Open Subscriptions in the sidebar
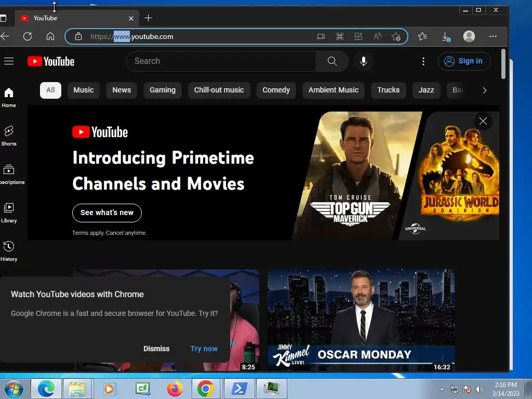Screen dimensions: 532x399 (x=12, y=175)
